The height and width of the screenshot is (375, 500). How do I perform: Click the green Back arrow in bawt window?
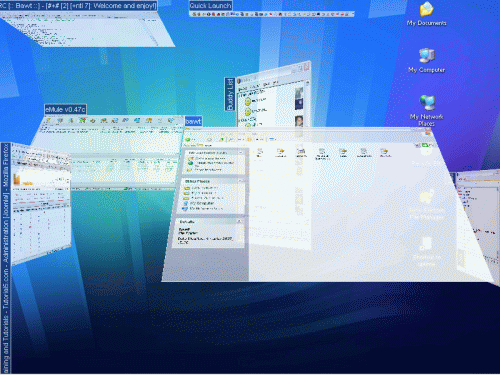[x=188, y=139]
